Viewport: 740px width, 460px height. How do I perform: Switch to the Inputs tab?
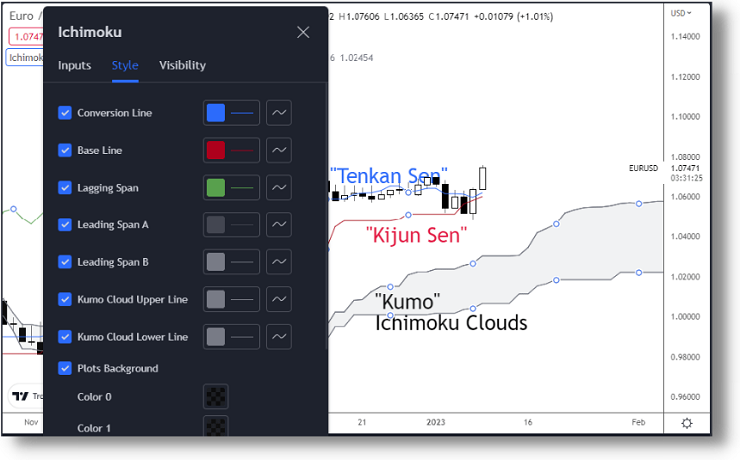[x=75, y=65]
